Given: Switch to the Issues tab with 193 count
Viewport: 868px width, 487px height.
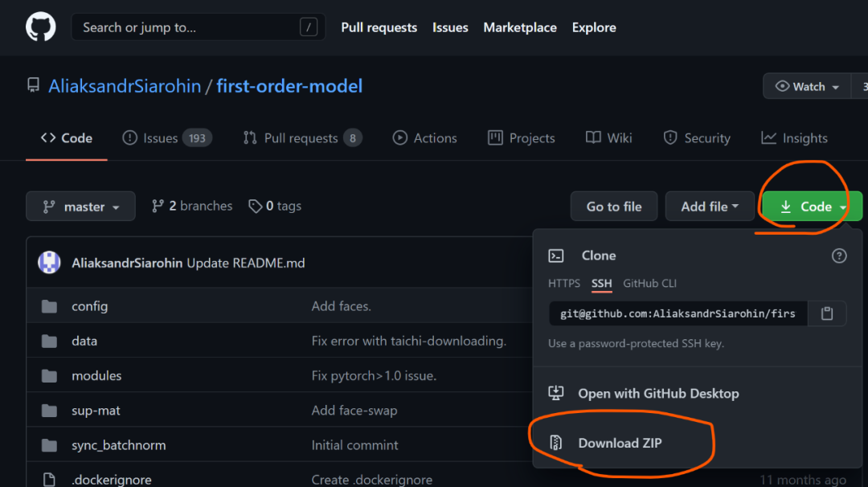Looking at the screenshot, I should pos(166,138).
